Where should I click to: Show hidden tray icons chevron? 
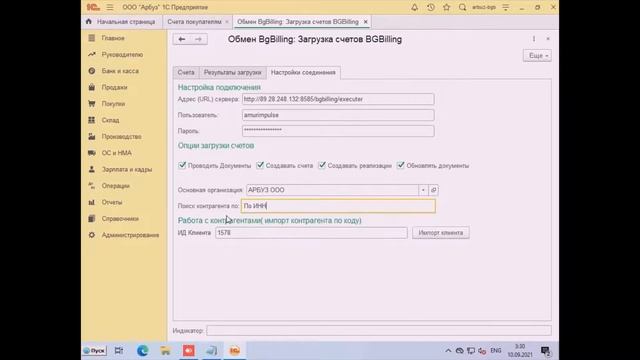(x=448, y=351)
